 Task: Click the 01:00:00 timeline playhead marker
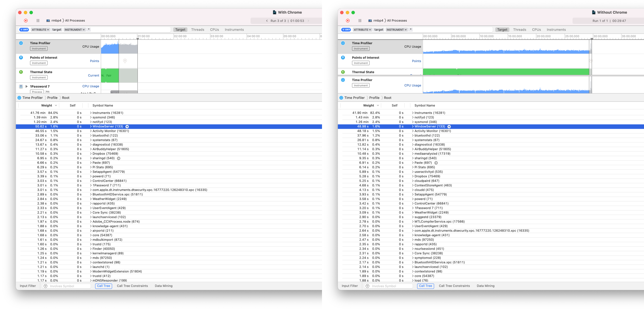(x=138, y=38)
